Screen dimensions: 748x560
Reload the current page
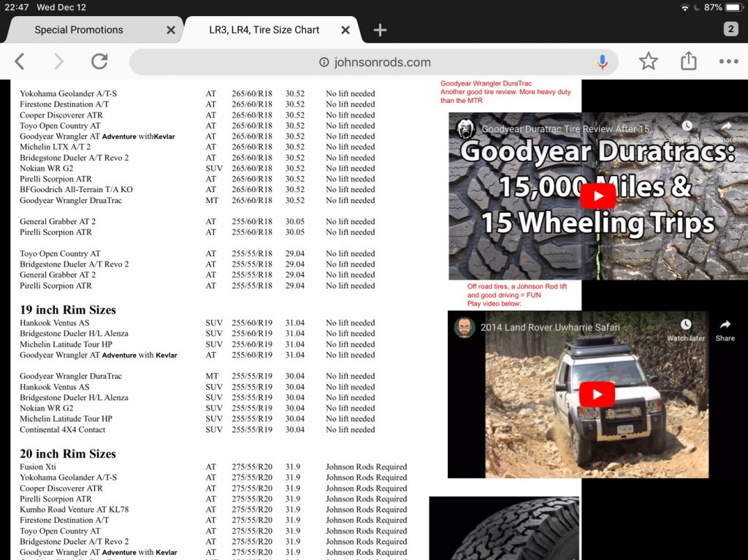coord(99,61)
